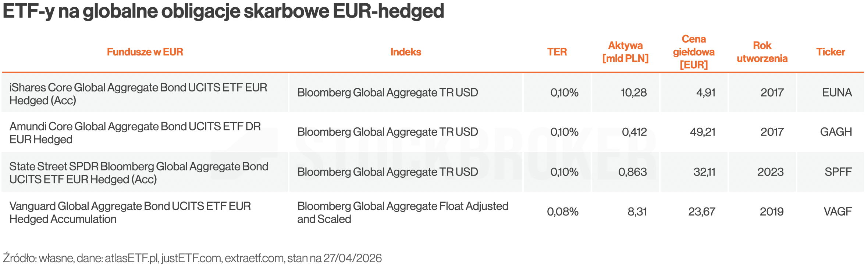This screenshot has height=271, width=868.
Task: Click the "Aktywa [mld PLN]" column header
Action: [x=625, y=52]
